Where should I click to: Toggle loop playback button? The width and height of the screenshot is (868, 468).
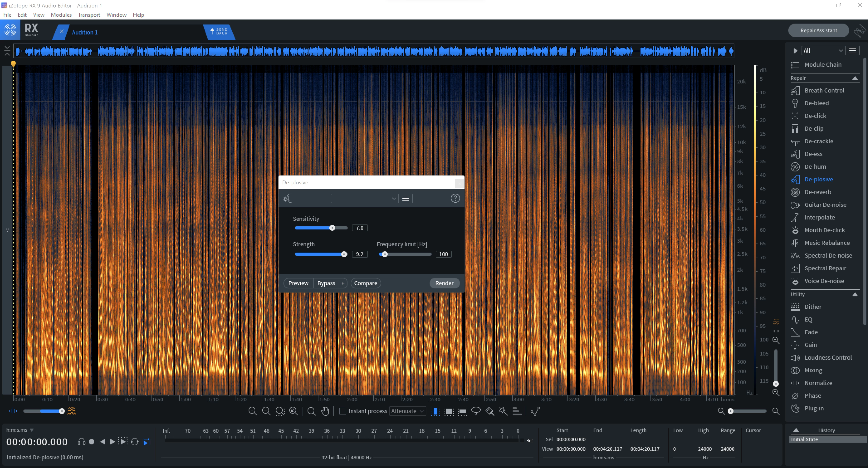(x=134, y=442)
